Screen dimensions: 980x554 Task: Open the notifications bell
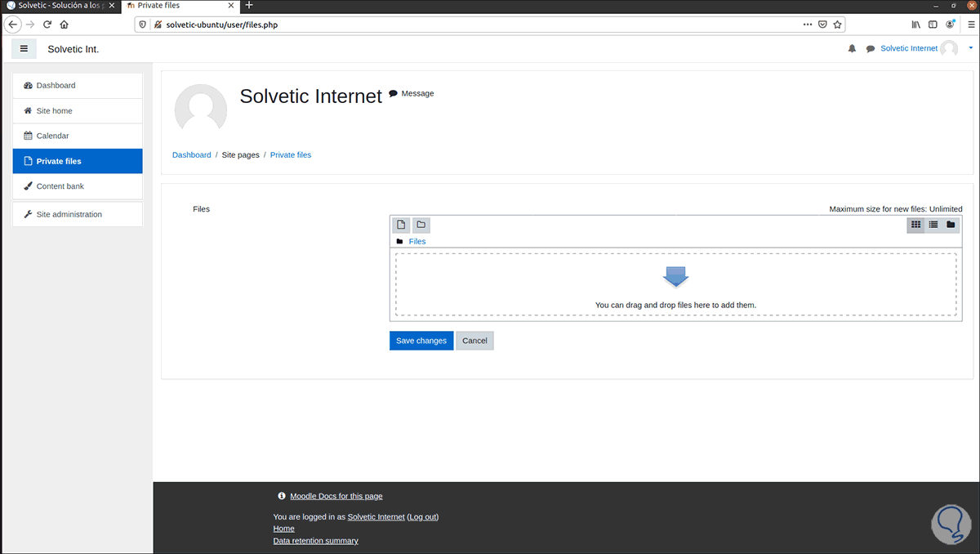click(x=852, y=48)
